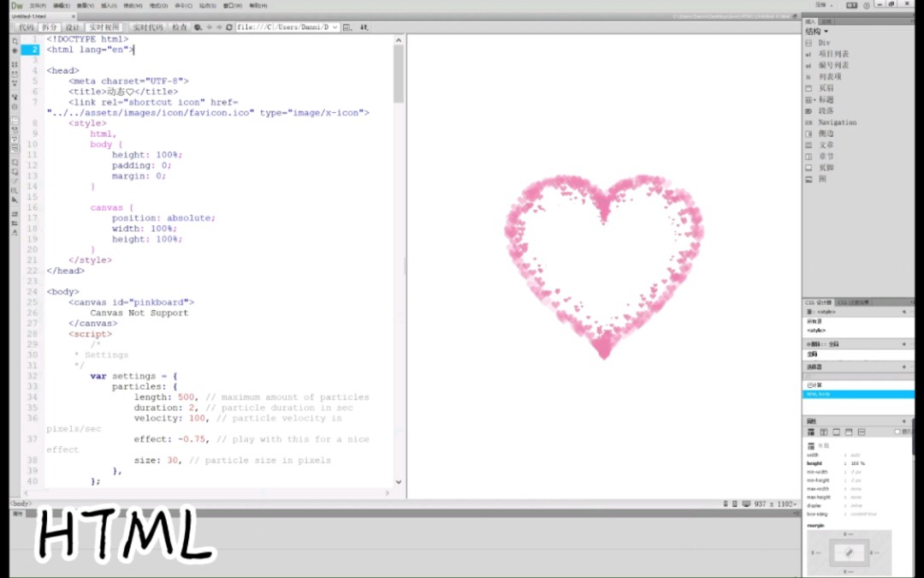
Task: Click the forward arrow in document toolbar
Action: tap(219, 27)
